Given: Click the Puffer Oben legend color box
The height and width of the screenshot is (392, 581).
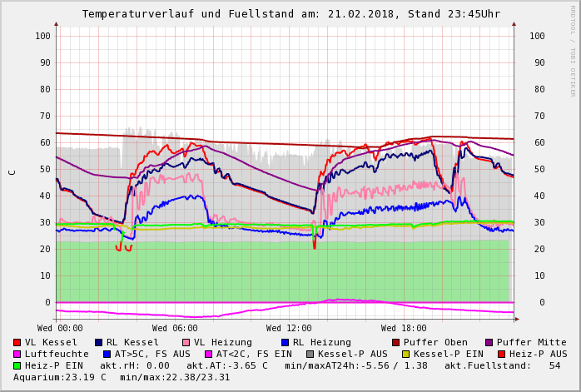Looking at the screenshot, I should pos(395,342).
